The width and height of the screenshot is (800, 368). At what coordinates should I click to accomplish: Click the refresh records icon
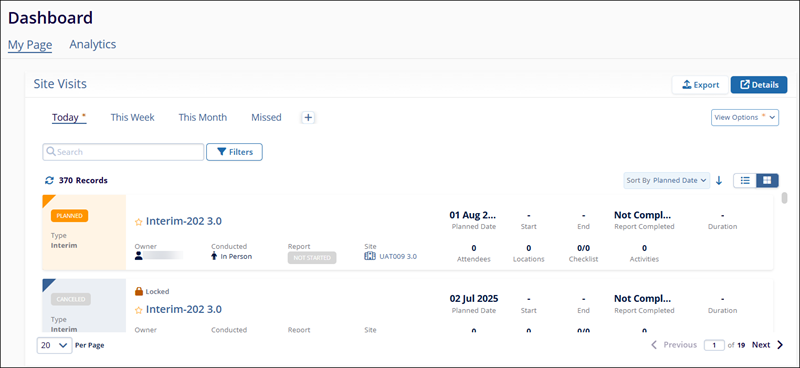tap(49, 180)
